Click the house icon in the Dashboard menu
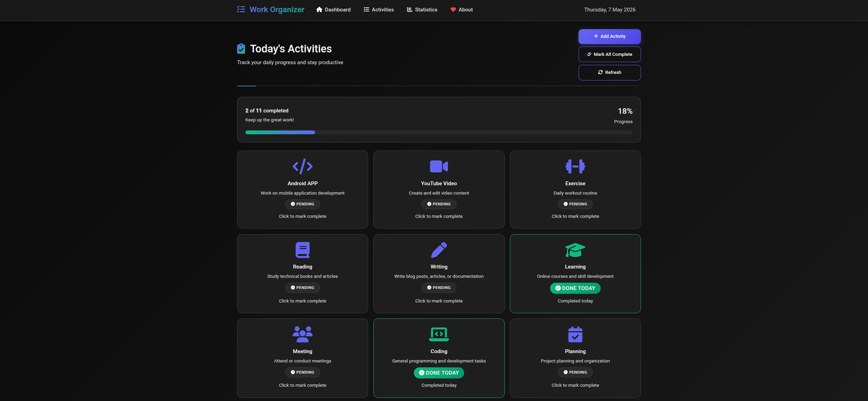This screenshot has width=868, height=401. click(319, 10)
